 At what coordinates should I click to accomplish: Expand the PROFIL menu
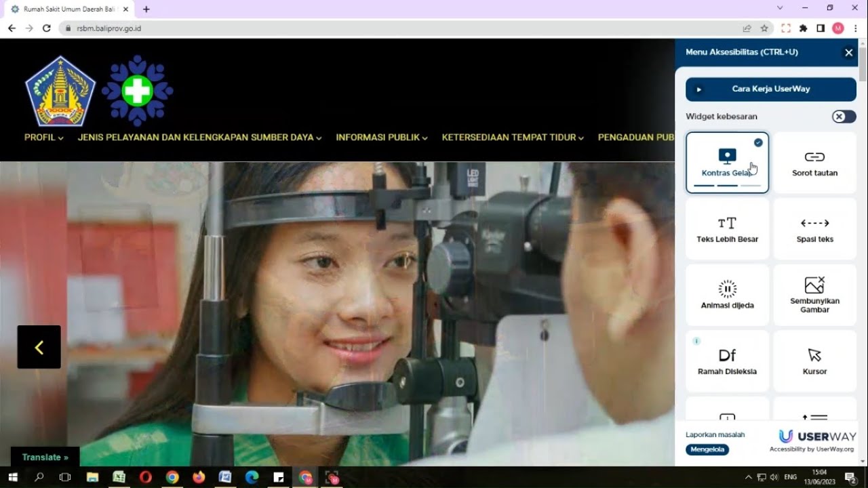coord(44,138)
